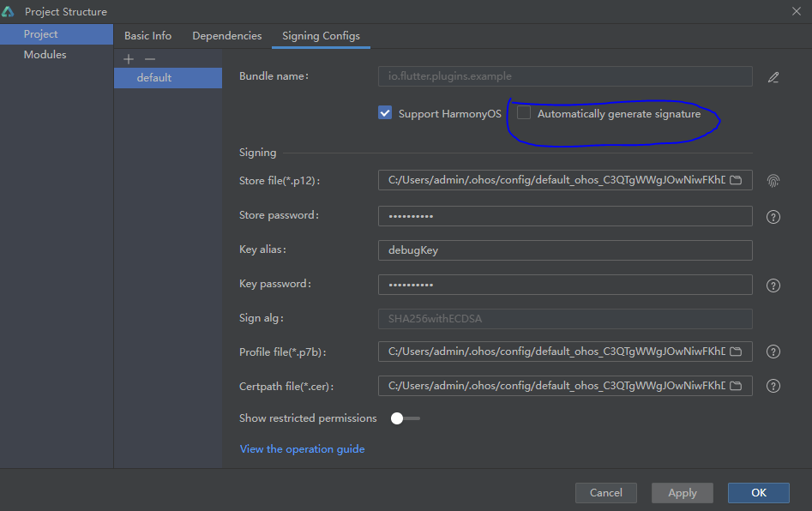Select the Signing Configs tab
The height and width of the screenshot is (511, 812).
321,36
